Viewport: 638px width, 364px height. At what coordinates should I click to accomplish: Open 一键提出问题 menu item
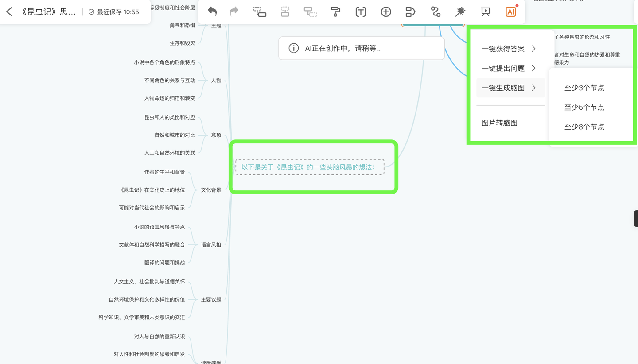click(x=510, y=68)
